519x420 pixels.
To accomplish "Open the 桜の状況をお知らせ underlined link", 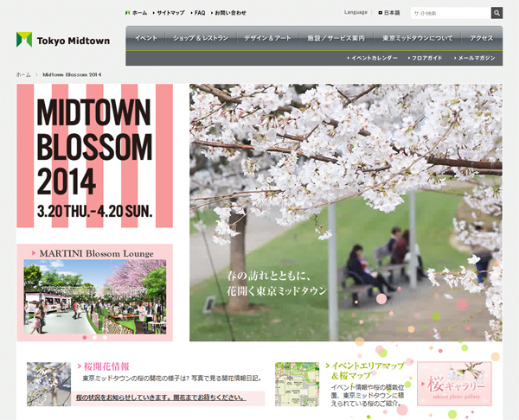I will 161,398.
